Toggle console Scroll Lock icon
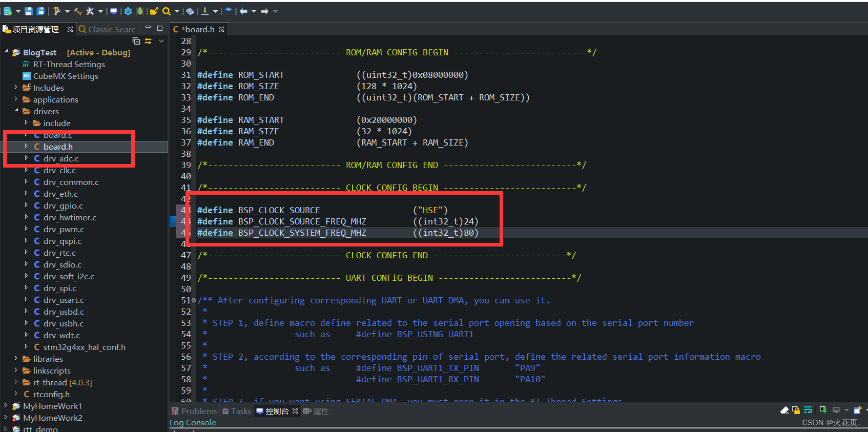Viewport: 868px width, 432px height. [x=796, y=410]
